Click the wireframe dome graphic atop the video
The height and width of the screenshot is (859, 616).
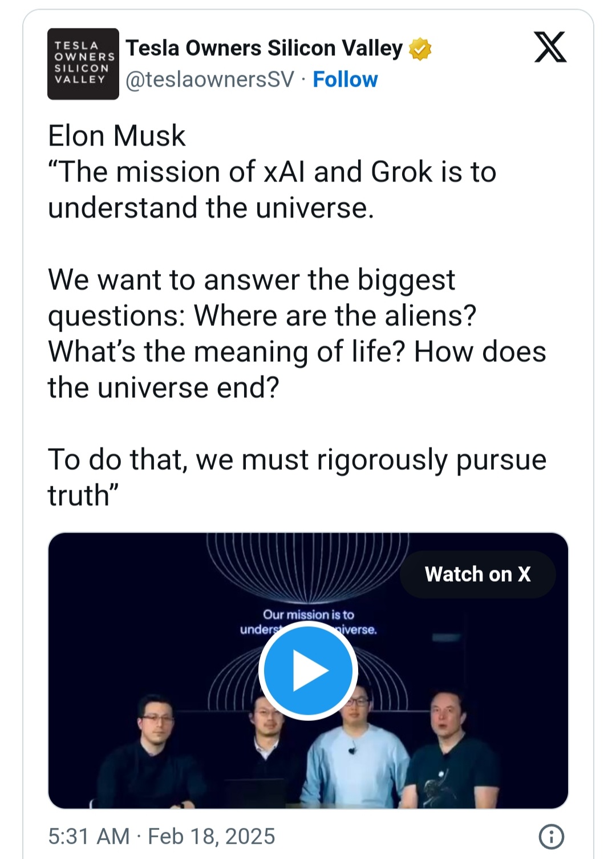point(307,562)
